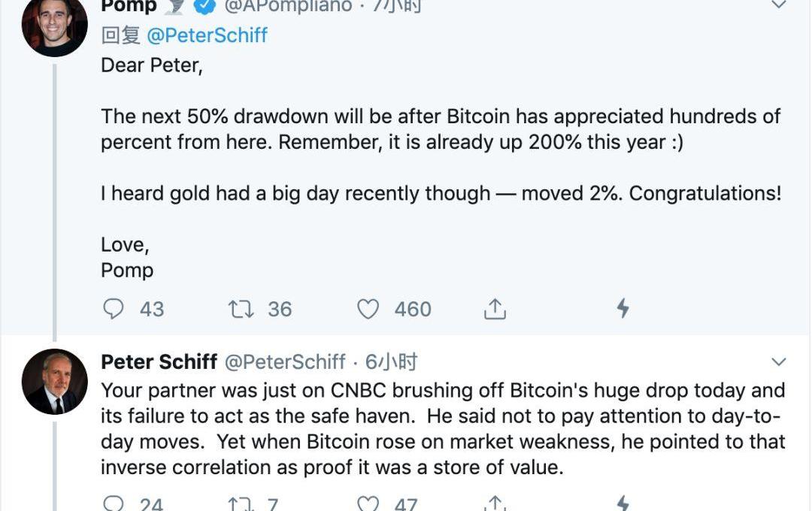Screen dimensions: 812x511
Task: Open lightning icon on Peter Schiff's tweet
Action: coord(623,503)
